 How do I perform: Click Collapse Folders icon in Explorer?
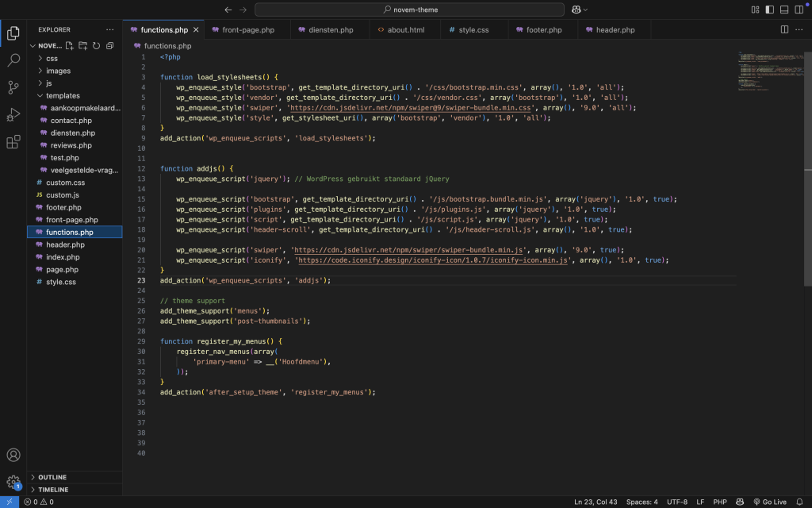109,45
